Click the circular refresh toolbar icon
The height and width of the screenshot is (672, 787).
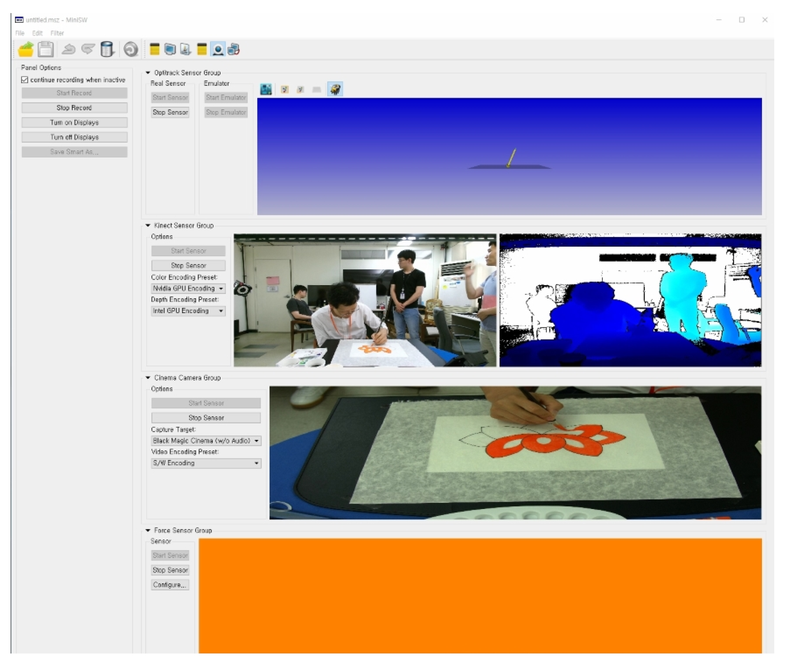[131, 49]
